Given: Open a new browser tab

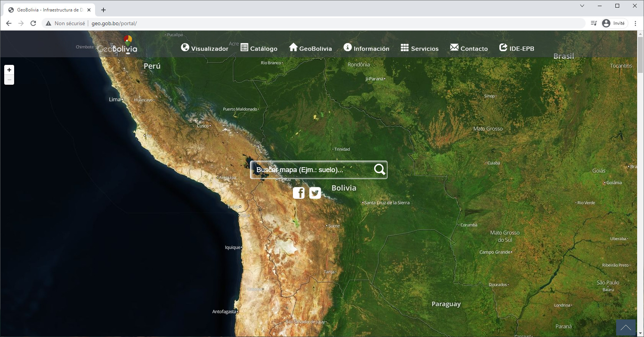Looking at the screenshot, I should [103, 10].
